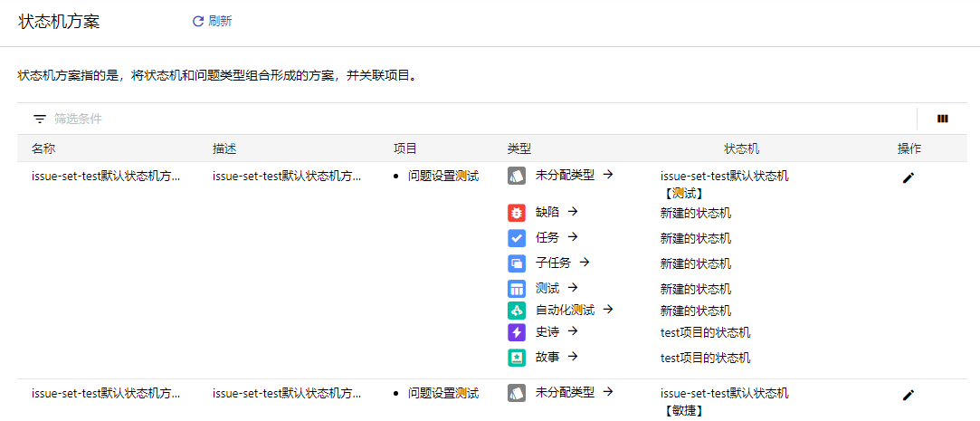Edit the first scheme with 【测试】 pencil icon
This screenshot has width=980, height=421.
(909, 178)
